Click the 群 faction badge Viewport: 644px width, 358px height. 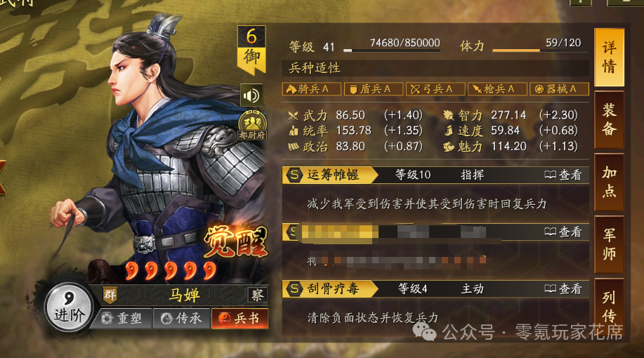coord(110,294)
